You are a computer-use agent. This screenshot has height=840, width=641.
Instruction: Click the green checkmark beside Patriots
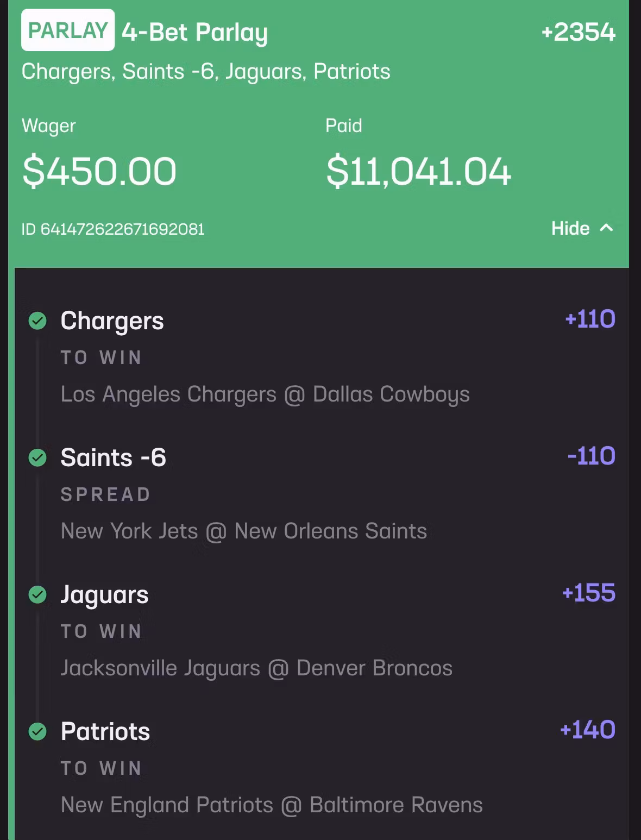pyautogui.click(x=37, y=731)
